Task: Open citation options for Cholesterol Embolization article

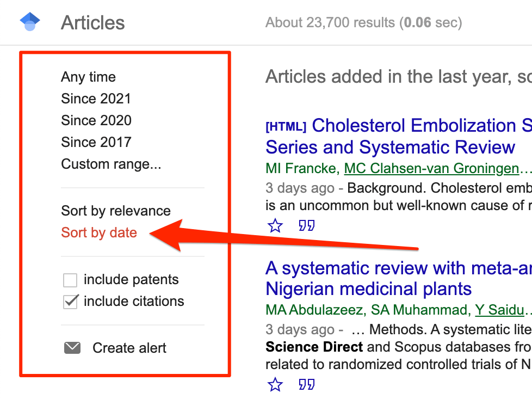Action: [306, 225]
